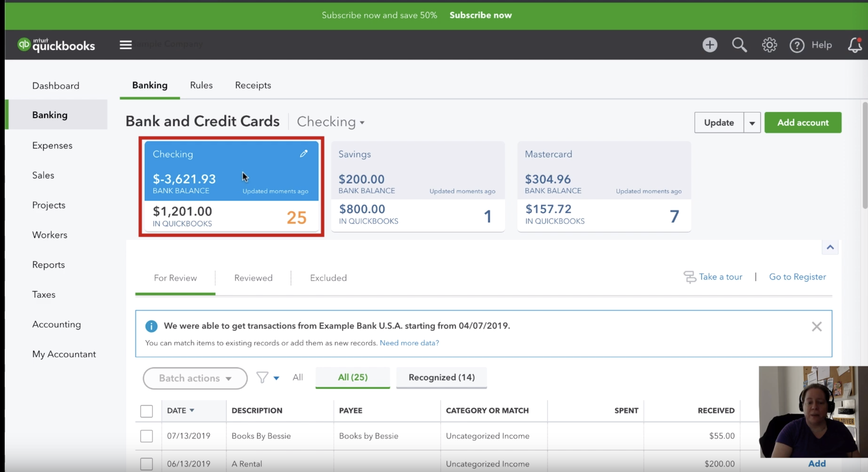The image size is (868, 472).
Task: Click the Take a tour link
Action: 720,277
